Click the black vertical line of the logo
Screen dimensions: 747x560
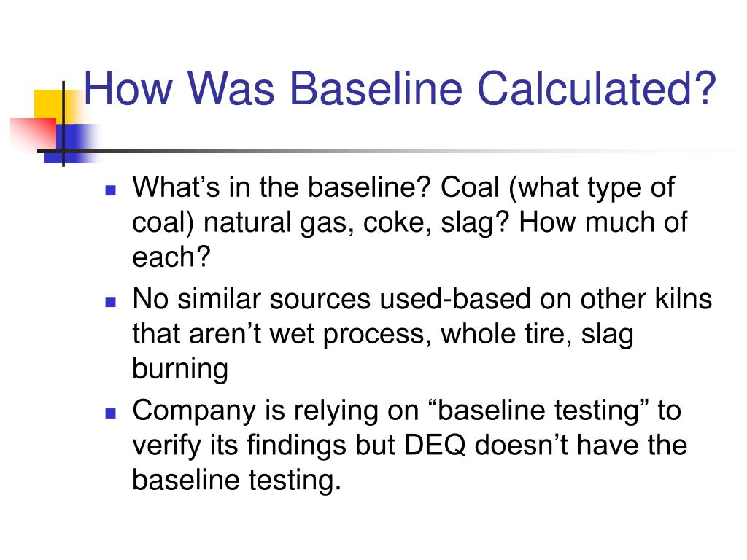pos(63,124)
